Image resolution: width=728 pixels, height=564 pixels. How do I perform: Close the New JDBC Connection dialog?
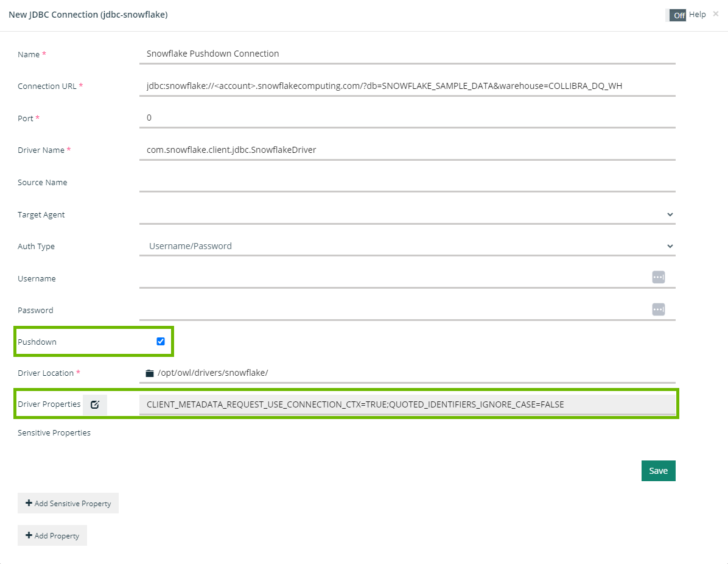(x=715, y=14)
